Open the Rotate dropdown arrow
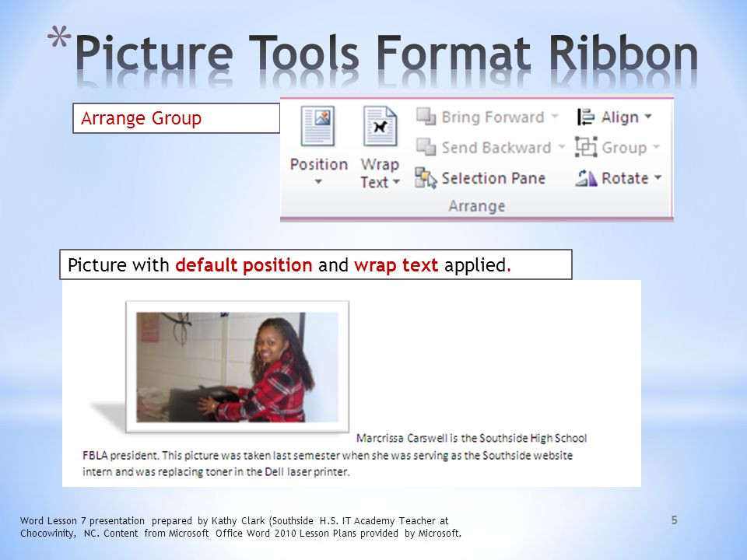Viewport: 747px width, 560px height. click(x=658, y=177)
